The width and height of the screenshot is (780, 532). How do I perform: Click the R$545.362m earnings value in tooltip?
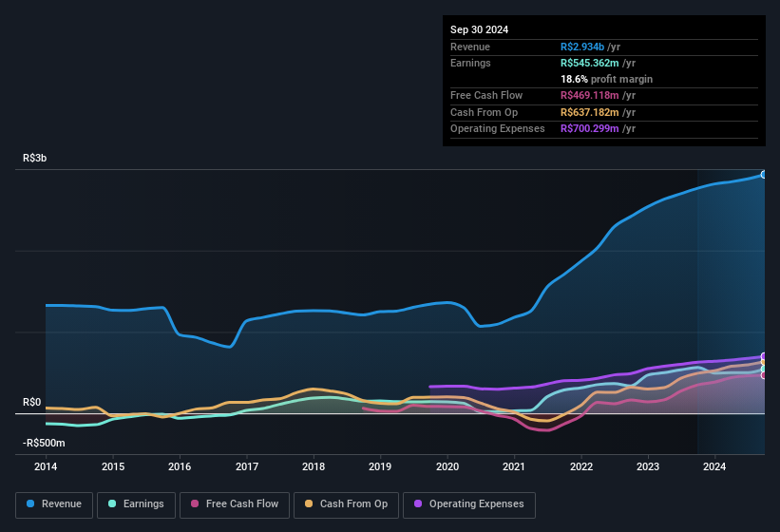coord(594,63)
